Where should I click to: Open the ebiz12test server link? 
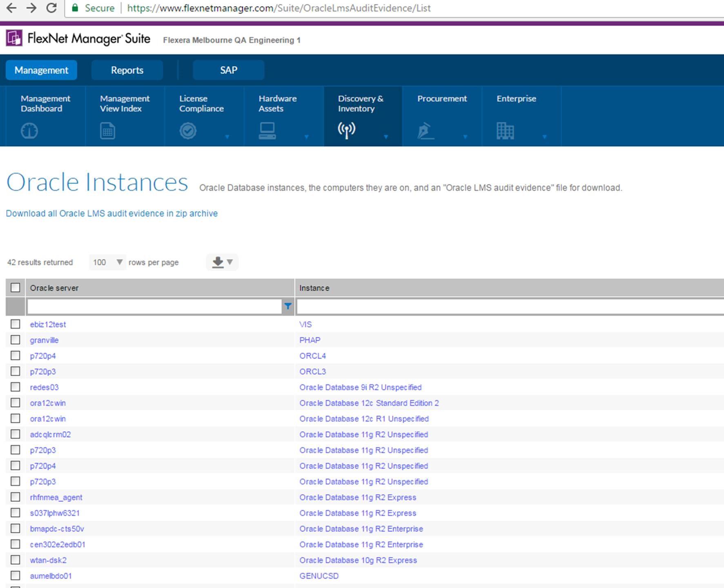coord(48,324)
